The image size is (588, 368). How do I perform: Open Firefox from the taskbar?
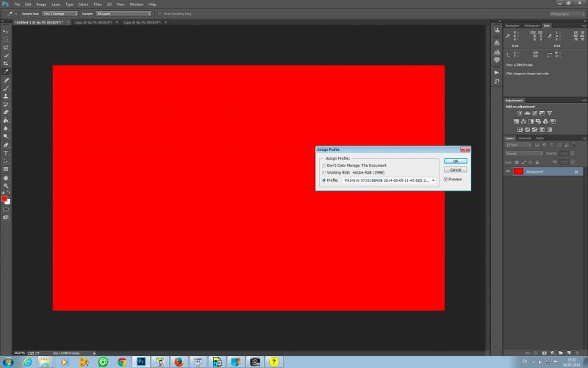click(x=179, y=362)
